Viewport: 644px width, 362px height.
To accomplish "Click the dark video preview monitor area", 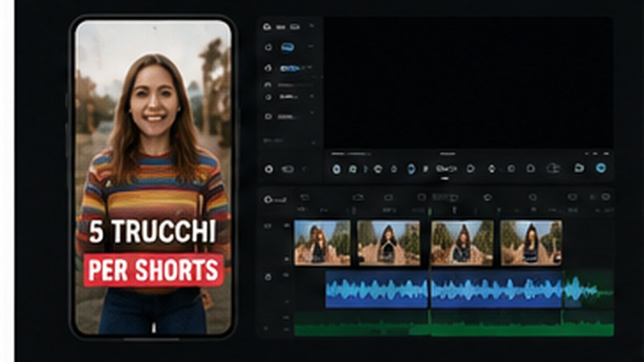I will [468, 83].
